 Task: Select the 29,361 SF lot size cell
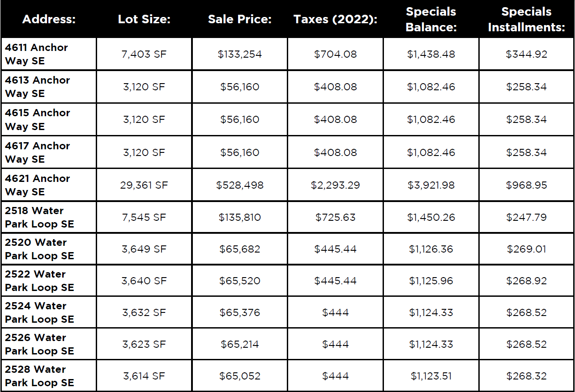click(144, 185)
